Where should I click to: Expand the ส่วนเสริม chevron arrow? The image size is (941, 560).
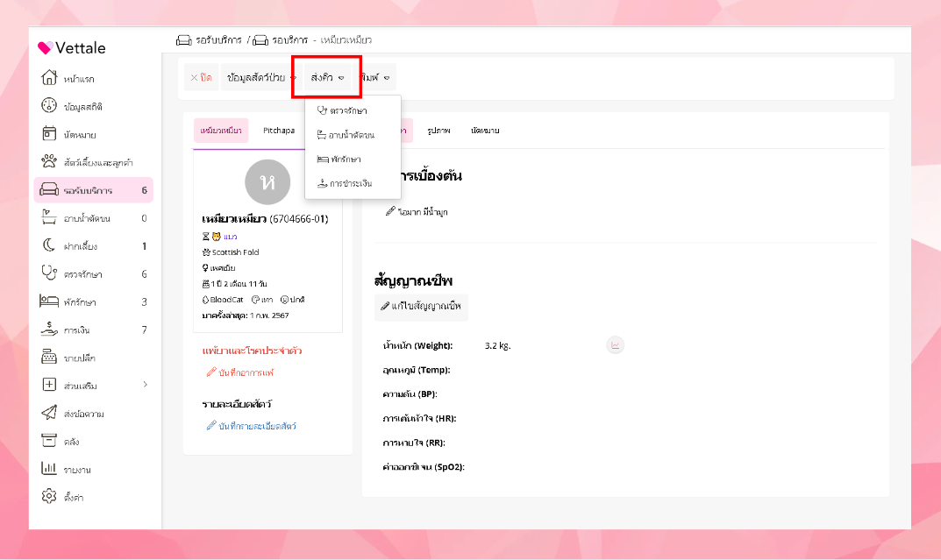click(x=146, y=385)
